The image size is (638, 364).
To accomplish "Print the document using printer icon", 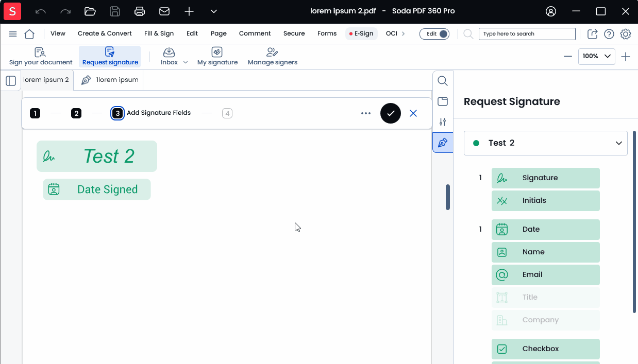I will click(140, 11).
